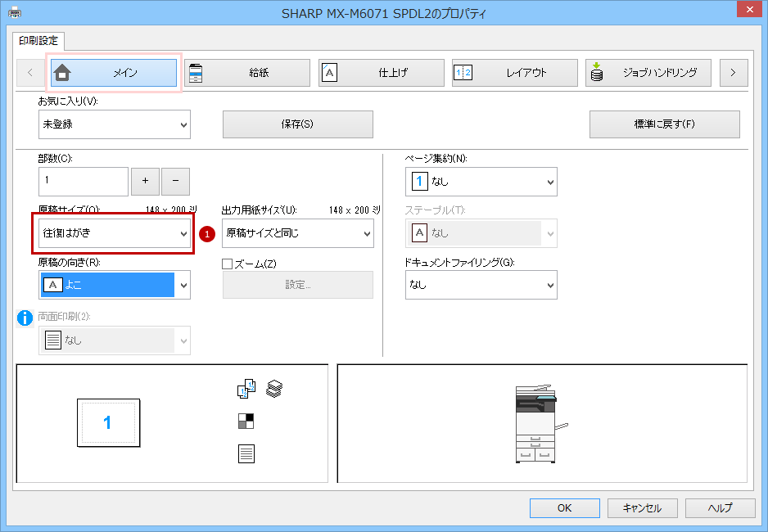Click the 標準に戻す(F) button
The image size is (768, 532).
point(665,124)
